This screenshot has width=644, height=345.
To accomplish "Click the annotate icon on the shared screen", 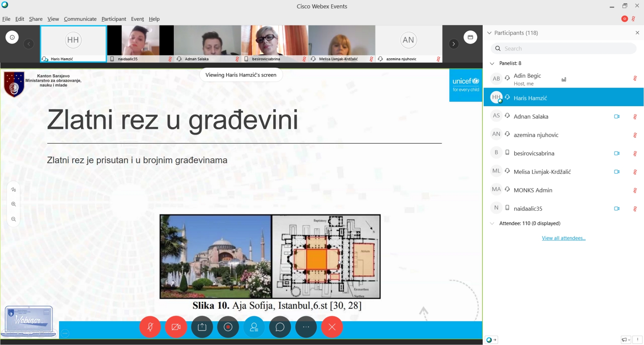I will pyautogui.click(x=14, y=189).
